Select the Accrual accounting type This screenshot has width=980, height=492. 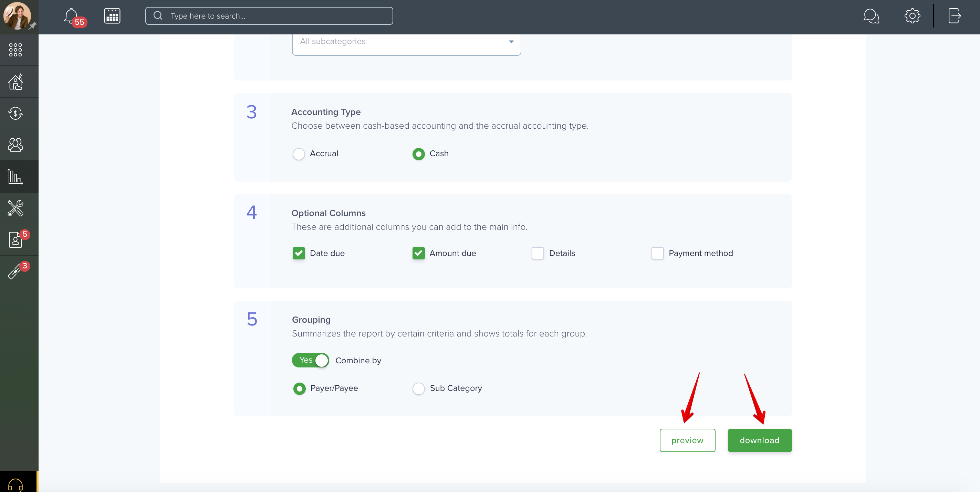point(299,154)
